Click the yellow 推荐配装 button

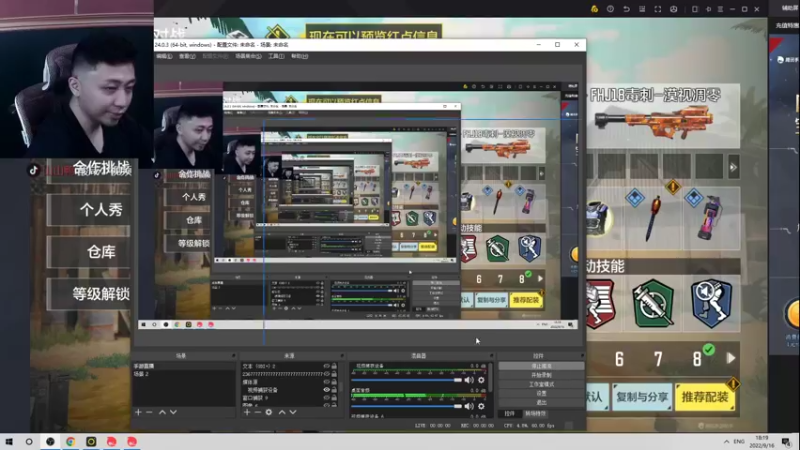pyautogui.click(x=705, y=397)
